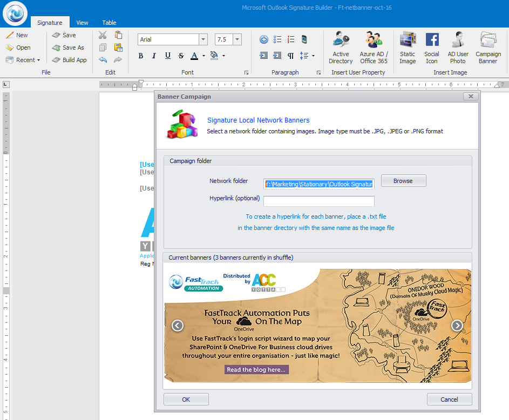Open the Table ribbon tab
The image size is (509, 420).
[110, 23]
